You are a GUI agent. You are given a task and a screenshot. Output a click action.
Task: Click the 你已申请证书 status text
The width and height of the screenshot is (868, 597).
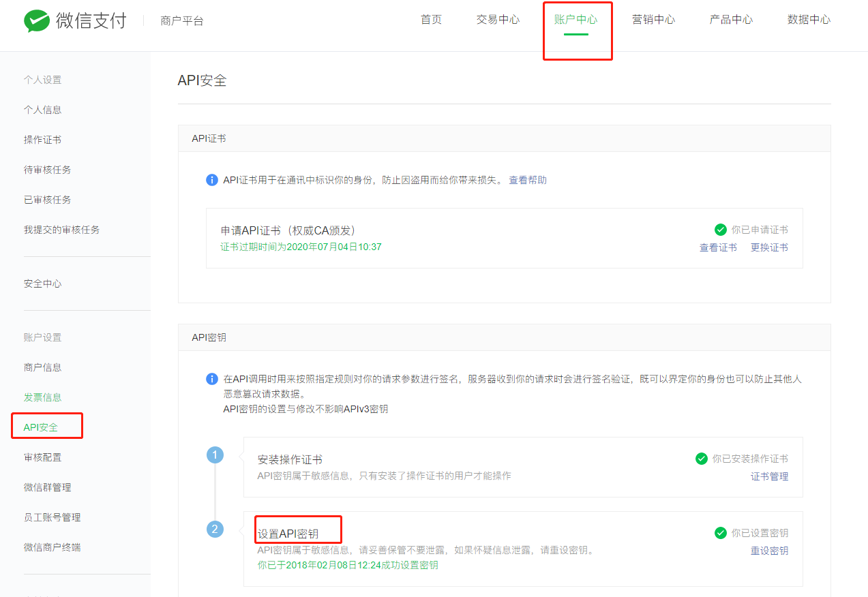pos(760,230)
